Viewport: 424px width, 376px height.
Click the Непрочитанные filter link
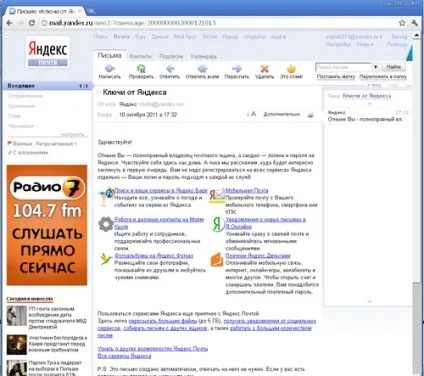pos(56,144)
